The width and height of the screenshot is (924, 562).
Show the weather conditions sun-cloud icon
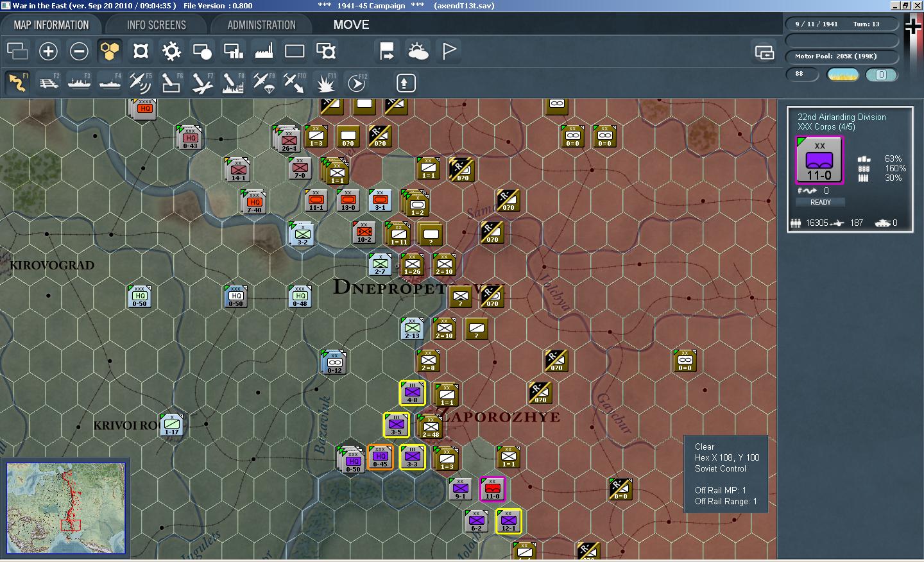click(418, 51)
